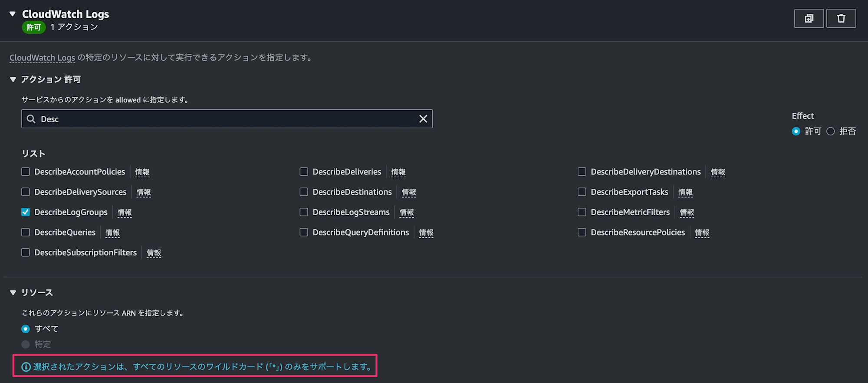The height and width of the screenshot is (383, 868).
Task: Open 情報 link for DescribeSubscriptionFilters
Action: pyautogui.click(x=154, y=253)
